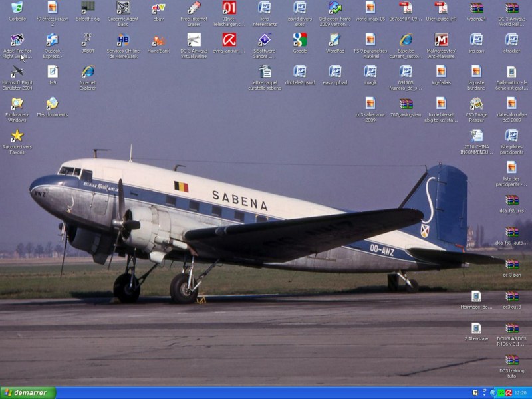The height and width of the screenshot is (399, 532).
Task: Launch the SelectFx 6g shortcut
Action: coord(88,7)
